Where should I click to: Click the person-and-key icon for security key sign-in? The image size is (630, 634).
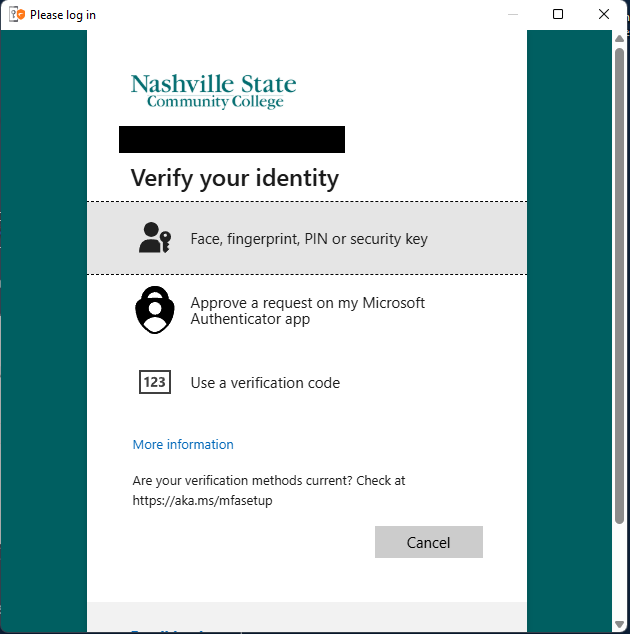[x=154, y=238]
